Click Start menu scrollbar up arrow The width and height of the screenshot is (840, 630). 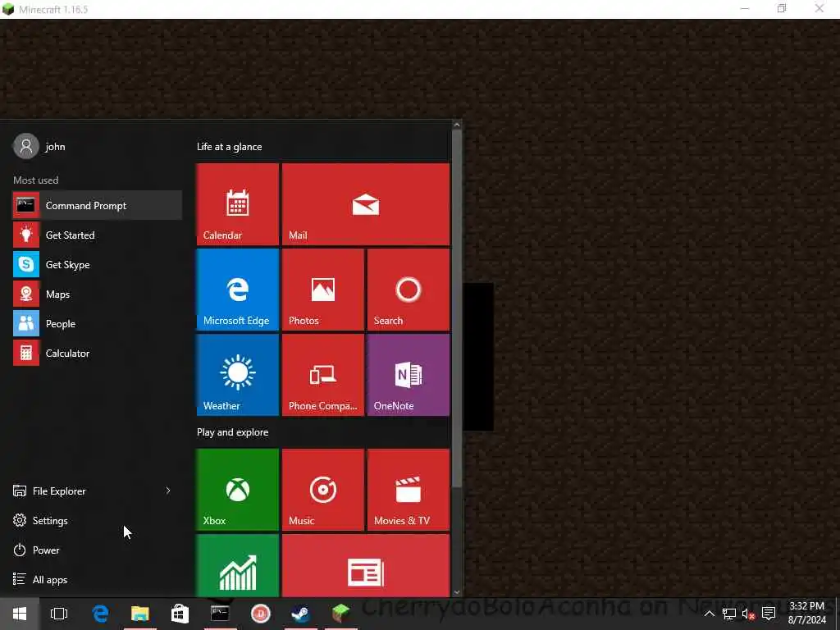(x=456, y=125)
